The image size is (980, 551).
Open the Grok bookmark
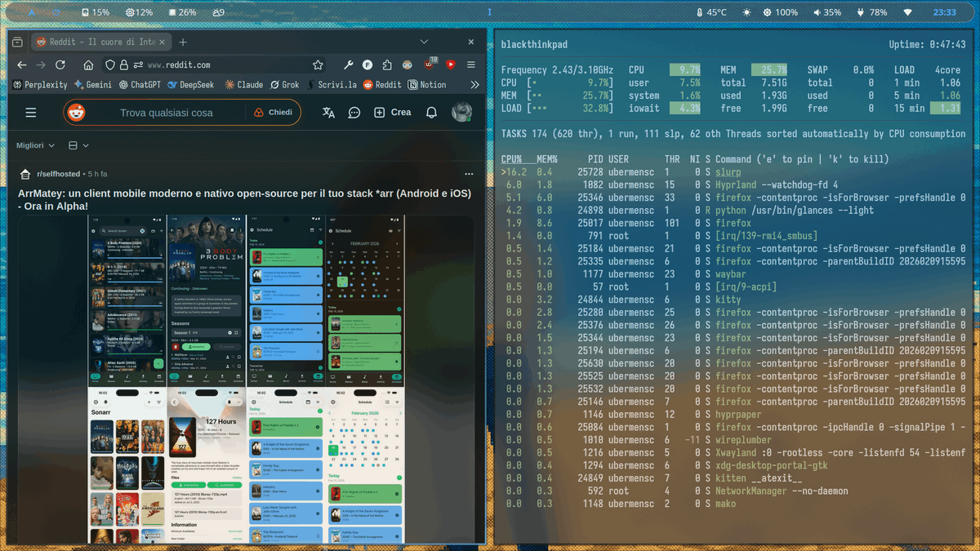tap(285, 85)
